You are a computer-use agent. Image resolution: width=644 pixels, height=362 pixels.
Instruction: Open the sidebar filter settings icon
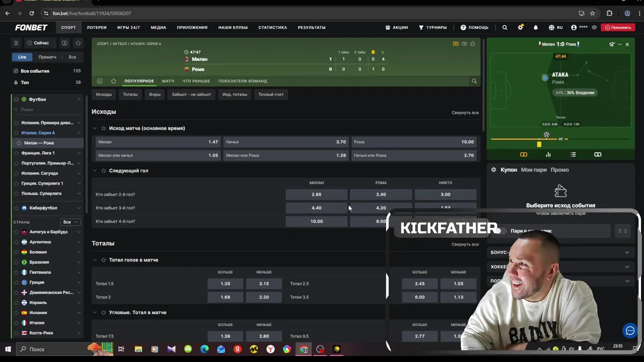point(16,43)
